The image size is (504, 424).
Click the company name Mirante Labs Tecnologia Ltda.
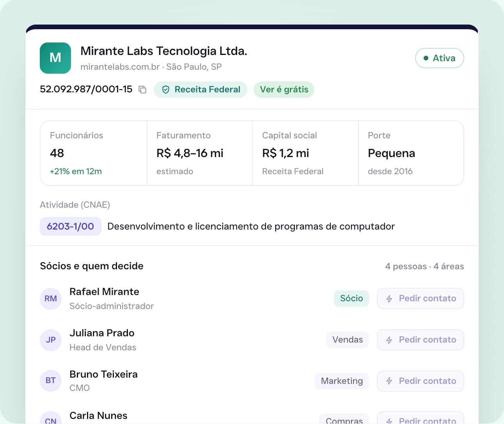coord(164,51)
